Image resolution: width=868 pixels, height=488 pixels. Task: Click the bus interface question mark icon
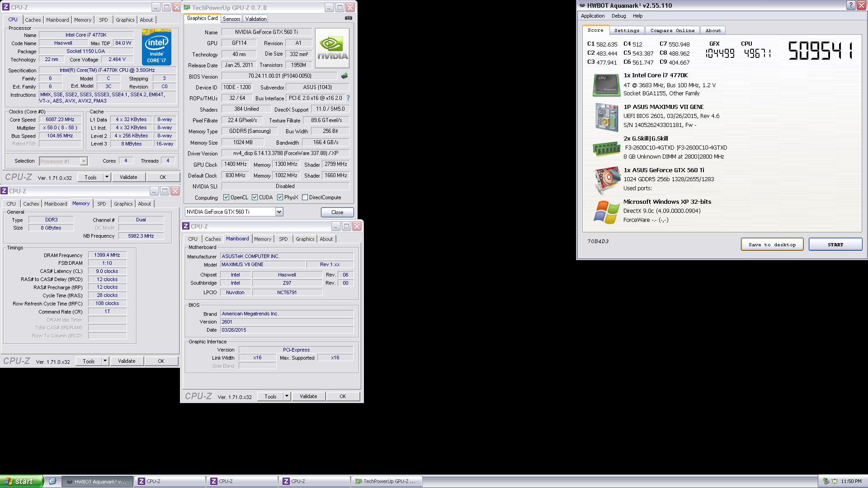348,98
